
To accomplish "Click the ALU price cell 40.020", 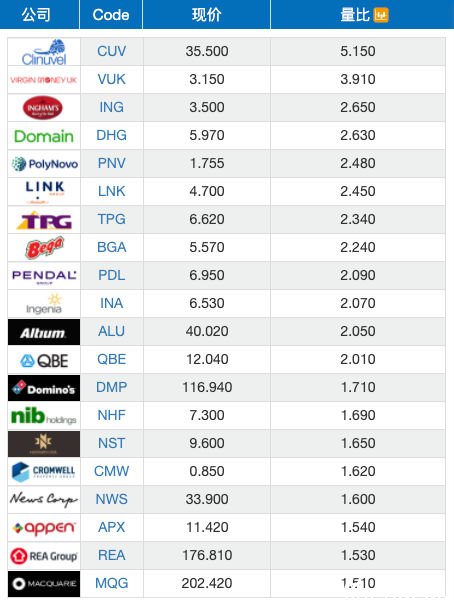I will [x=207, y=331].
